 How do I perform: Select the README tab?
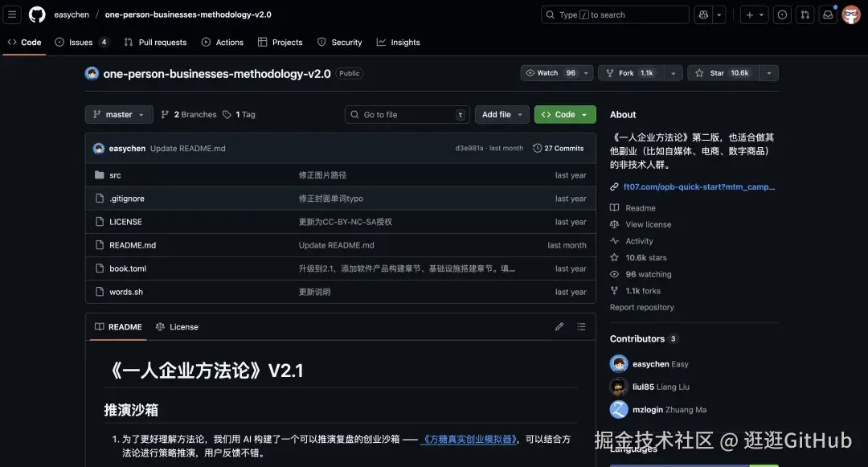(x=118, y=327)
